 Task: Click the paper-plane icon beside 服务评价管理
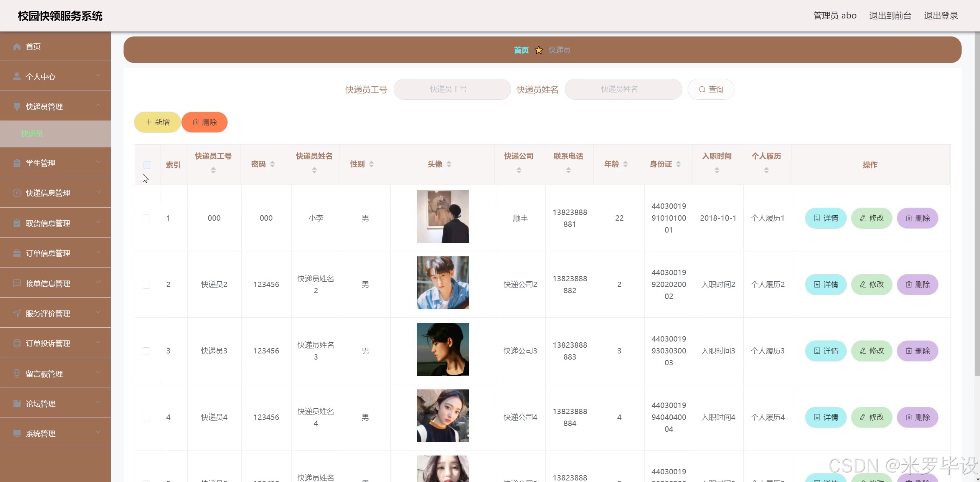coord(17,314)
